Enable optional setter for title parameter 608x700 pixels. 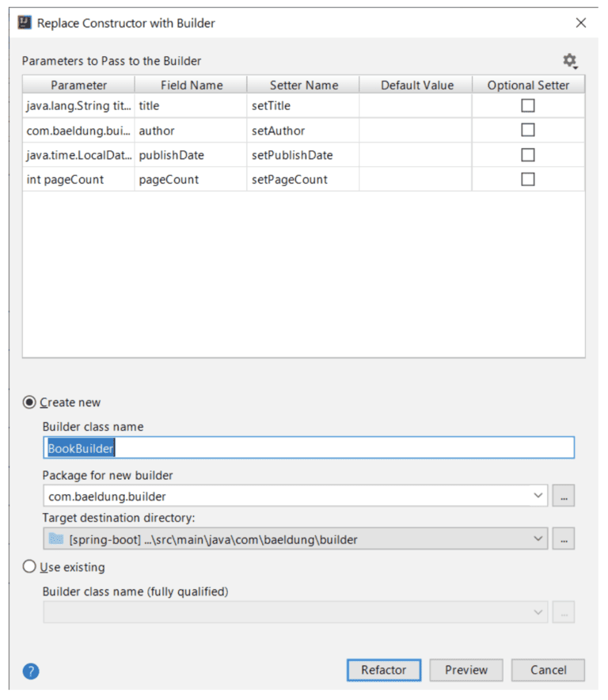[527, 105]
